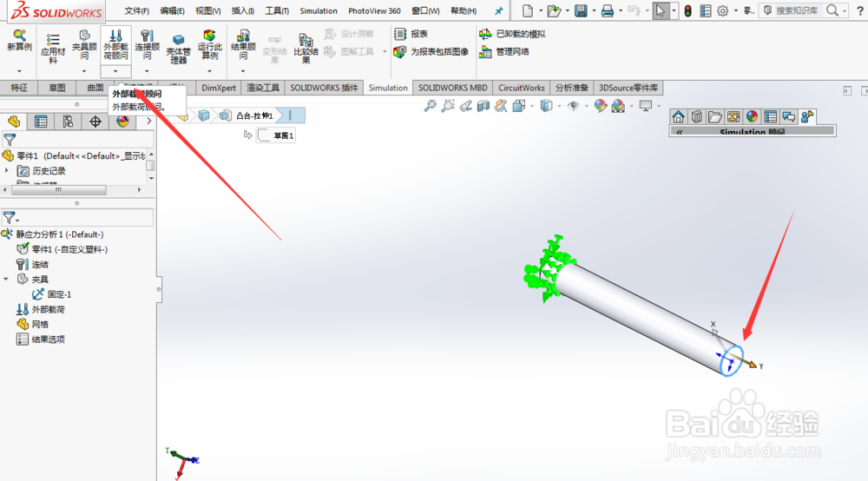Select the ConfigurationManager tab icon

[x=68, y=122]
